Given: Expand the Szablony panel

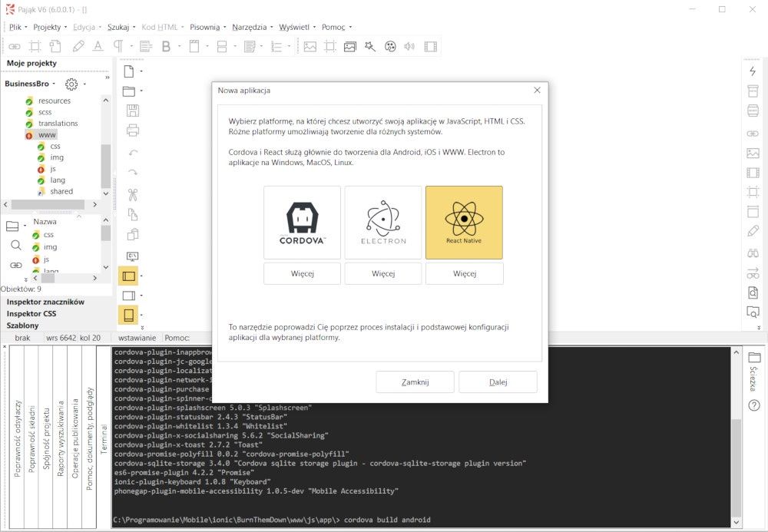Looking at the screenshot, I should pos(22,325).
